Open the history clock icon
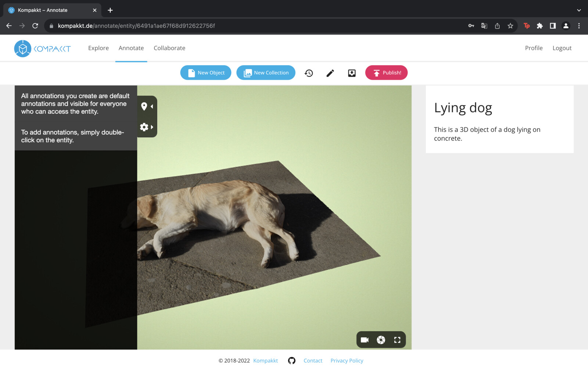The image size is (588, 368). click(309, 73)
